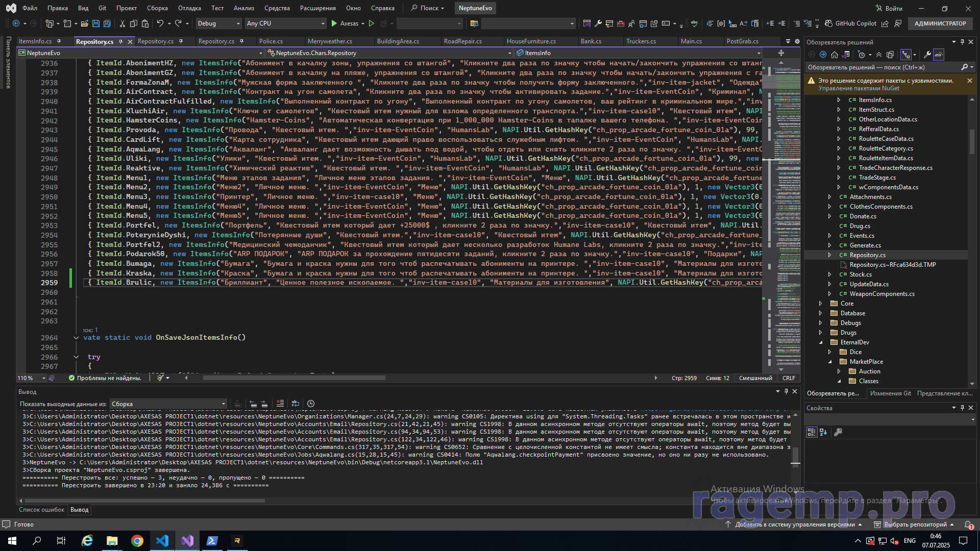Click the Send Feedback icon
The image size is (980, 551).
[898, 23]
